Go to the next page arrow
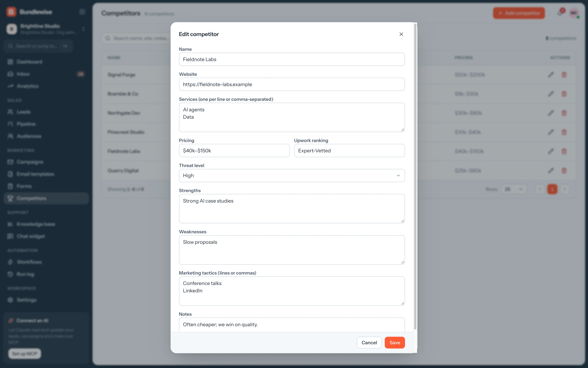 click(565, 189)
